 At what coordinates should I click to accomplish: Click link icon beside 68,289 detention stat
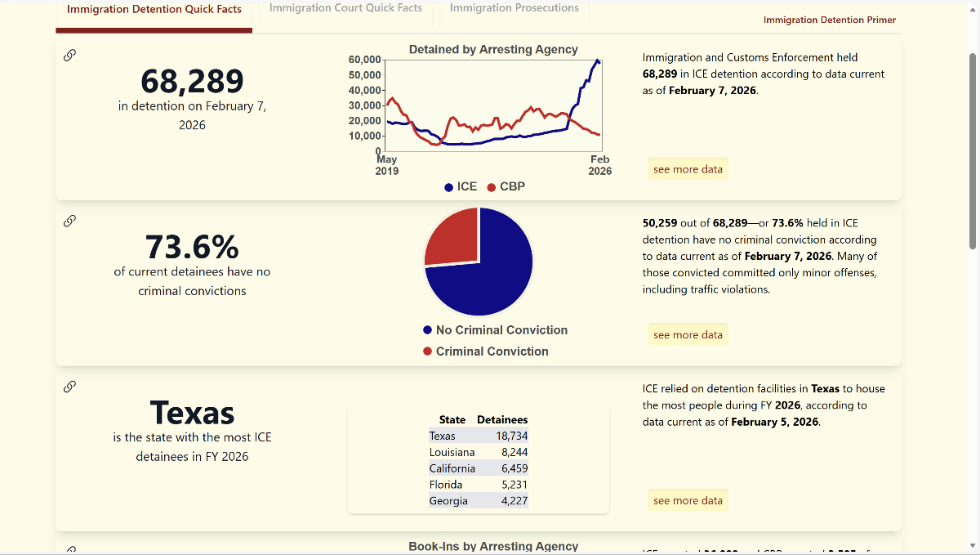pos(70,56)
